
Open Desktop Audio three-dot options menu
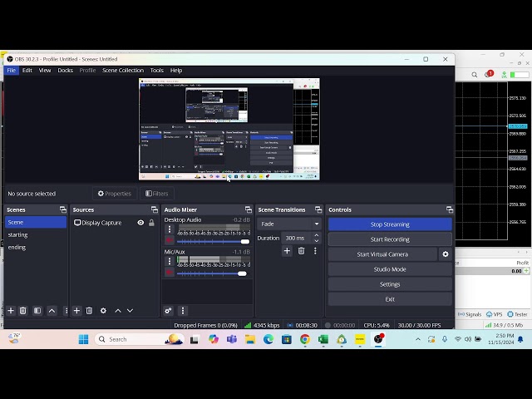coord(170,229)
